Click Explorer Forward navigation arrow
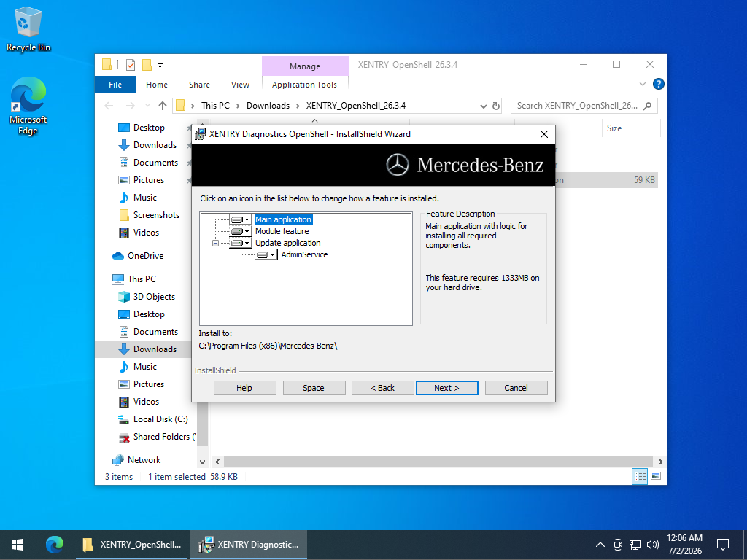The height and width of the screenshot is (560, 747). 130,106
